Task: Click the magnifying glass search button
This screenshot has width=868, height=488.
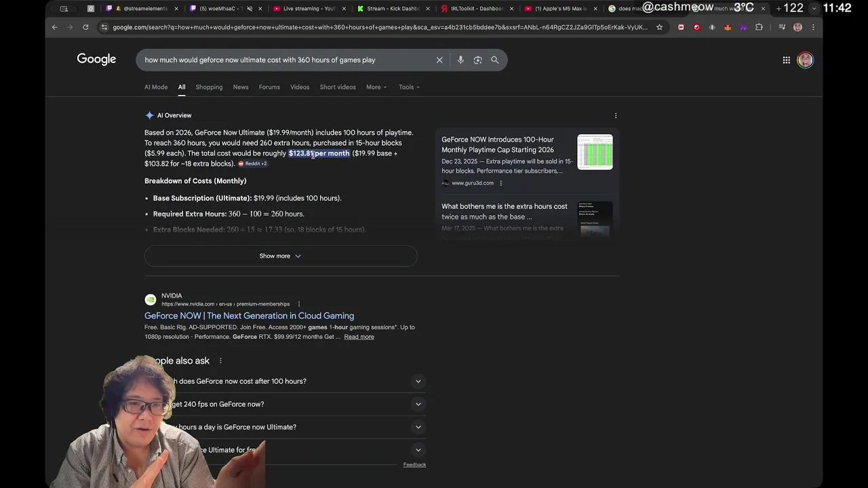Action: point(495,60)
